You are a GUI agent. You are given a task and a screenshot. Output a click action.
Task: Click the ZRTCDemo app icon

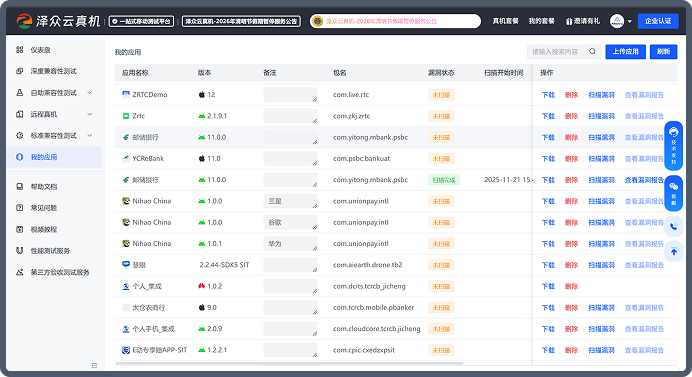pyautogui.click(x=126, y=94)
